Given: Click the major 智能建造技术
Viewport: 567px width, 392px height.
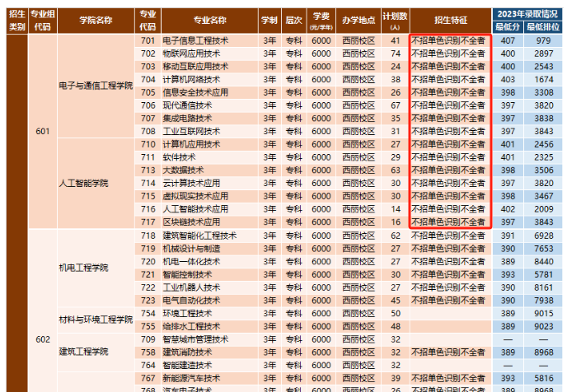Looking at the screenshot, I should pyautogui.click(x=209, y=366).
